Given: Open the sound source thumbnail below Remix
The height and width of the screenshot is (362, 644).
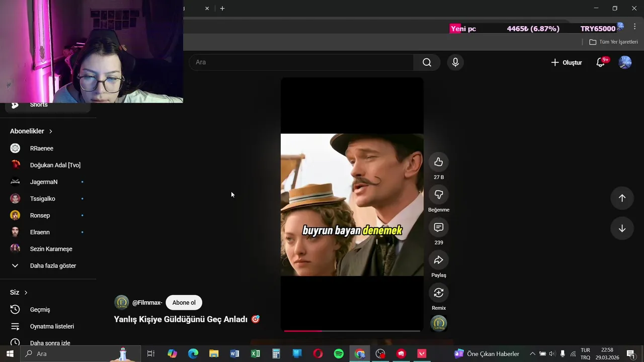Looking at the screenshot, I should click(439, 323).
